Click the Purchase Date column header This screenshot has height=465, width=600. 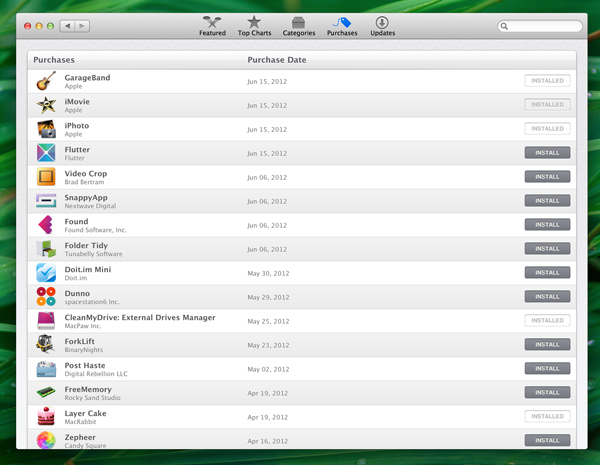point(277,60)
